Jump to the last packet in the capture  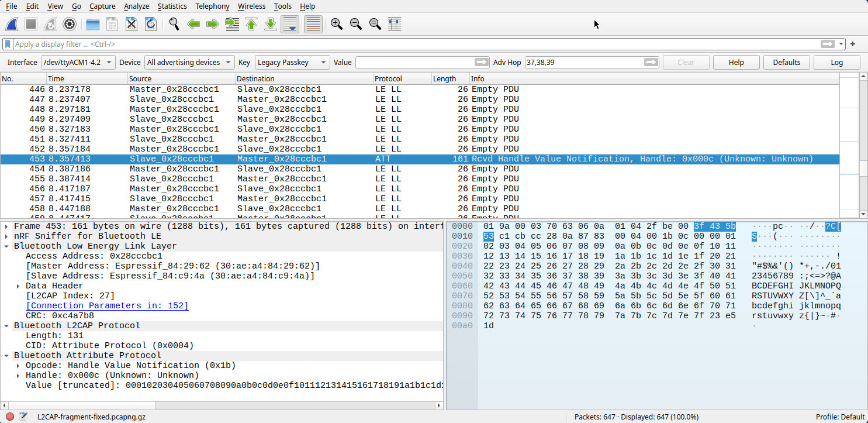(x=271, y=24)
